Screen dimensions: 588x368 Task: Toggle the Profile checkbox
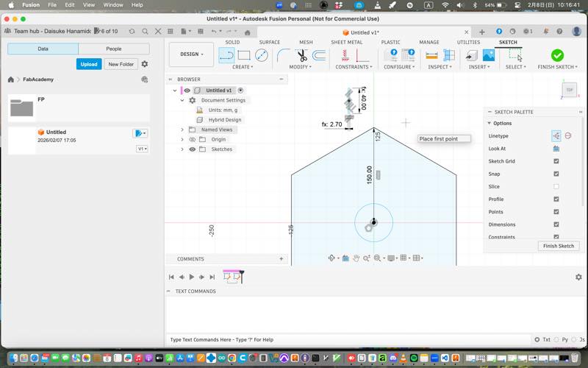(x=556, y=199)
